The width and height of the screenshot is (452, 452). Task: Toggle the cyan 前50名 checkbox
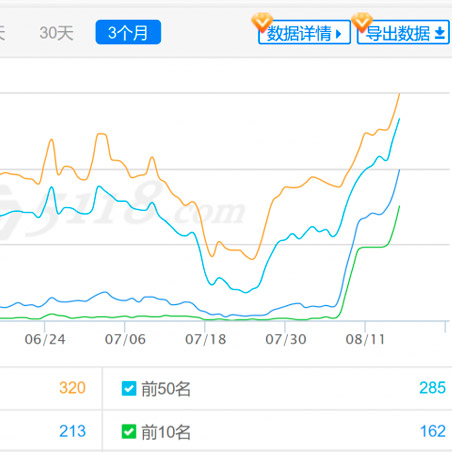point(129,388)
